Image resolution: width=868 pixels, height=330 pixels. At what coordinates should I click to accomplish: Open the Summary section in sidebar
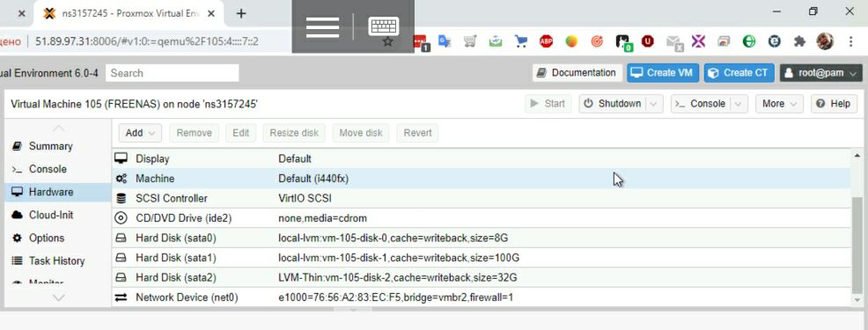click(50, 146)
